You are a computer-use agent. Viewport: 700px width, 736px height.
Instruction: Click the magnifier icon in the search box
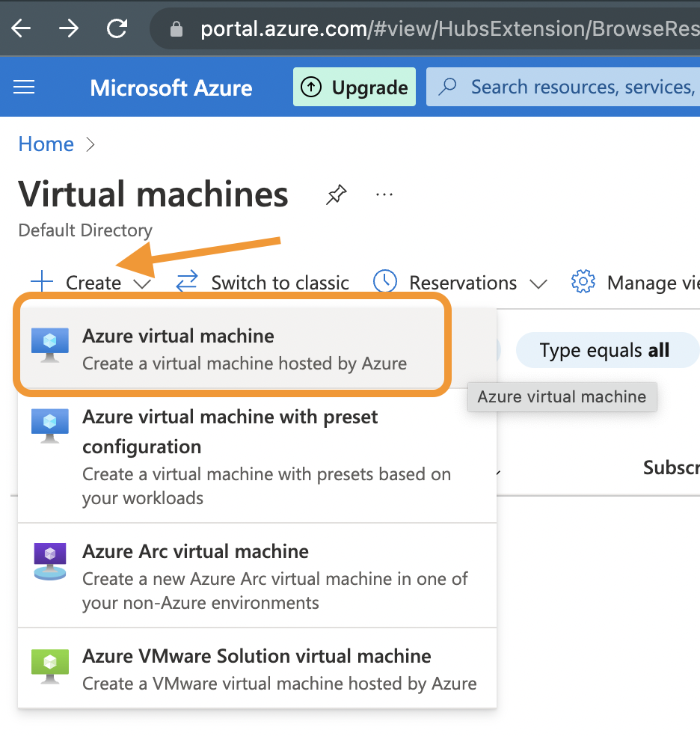pos(447,86)
